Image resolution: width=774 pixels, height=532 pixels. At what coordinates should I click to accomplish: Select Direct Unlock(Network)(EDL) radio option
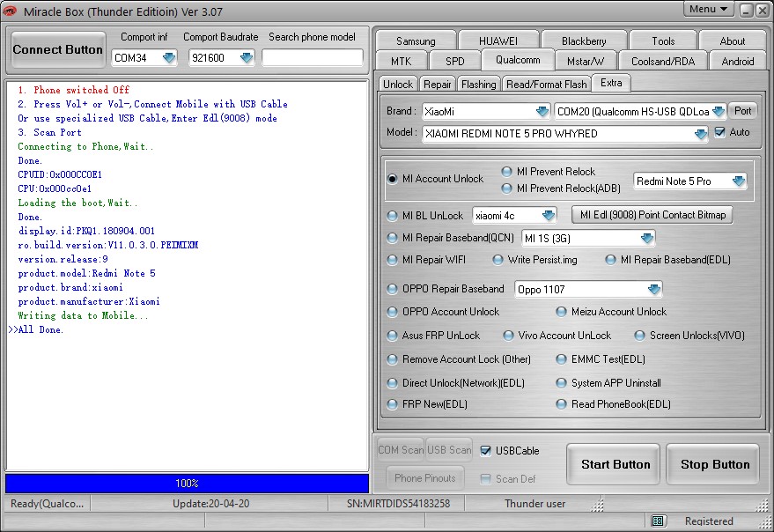point(393,383)
